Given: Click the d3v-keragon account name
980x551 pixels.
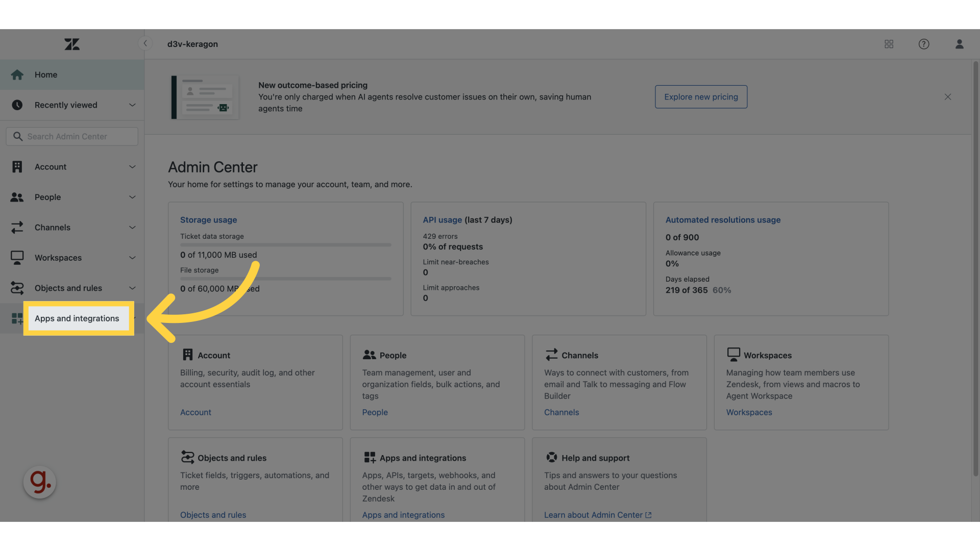Looking at the screenshot, I should click(x=192, y=44).
